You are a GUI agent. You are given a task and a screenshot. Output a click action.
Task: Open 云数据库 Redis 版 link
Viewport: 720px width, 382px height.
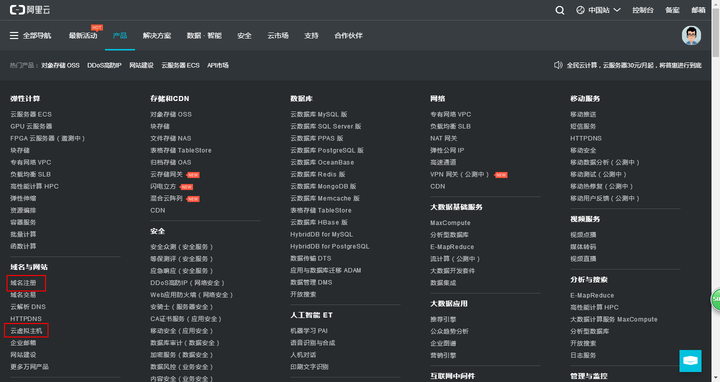coord(318,174)
